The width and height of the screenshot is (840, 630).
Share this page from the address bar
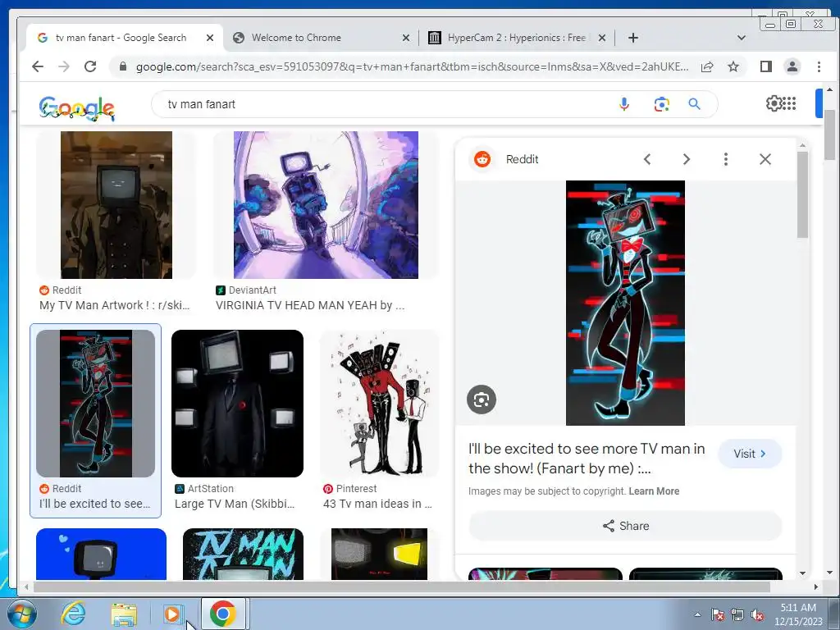[707, 66]
